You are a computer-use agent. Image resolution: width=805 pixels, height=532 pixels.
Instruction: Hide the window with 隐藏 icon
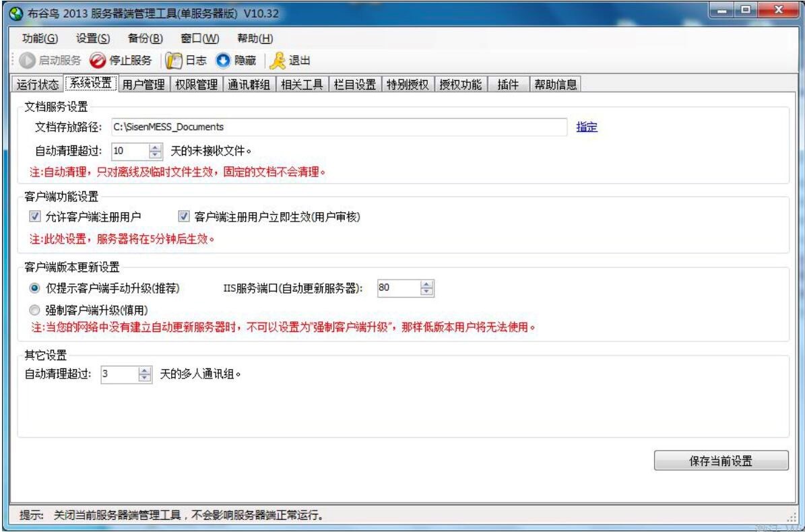coord(223,61)
